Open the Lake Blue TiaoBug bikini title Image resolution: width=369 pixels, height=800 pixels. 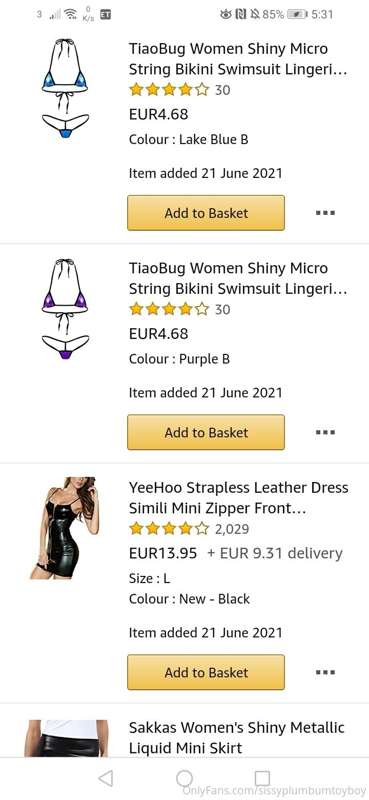238,59
